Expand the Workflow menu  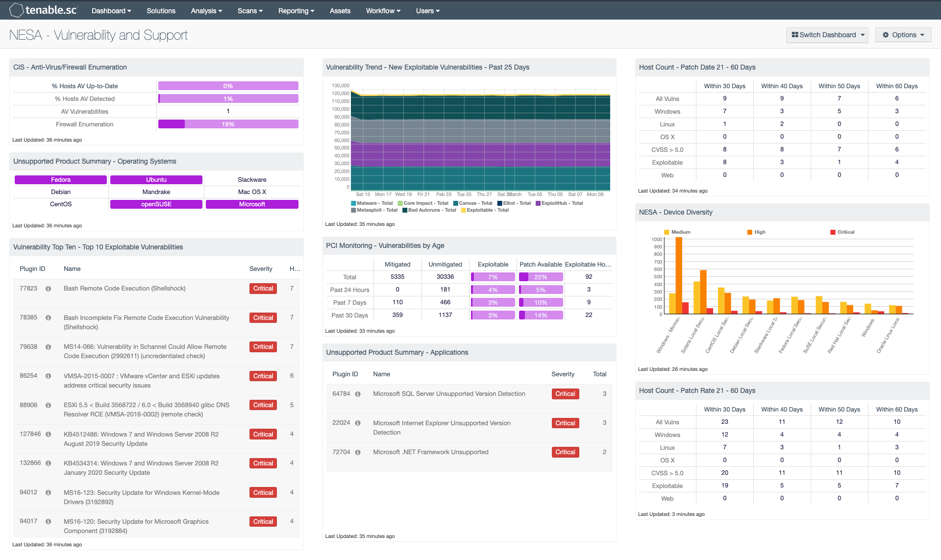point(383,11)
